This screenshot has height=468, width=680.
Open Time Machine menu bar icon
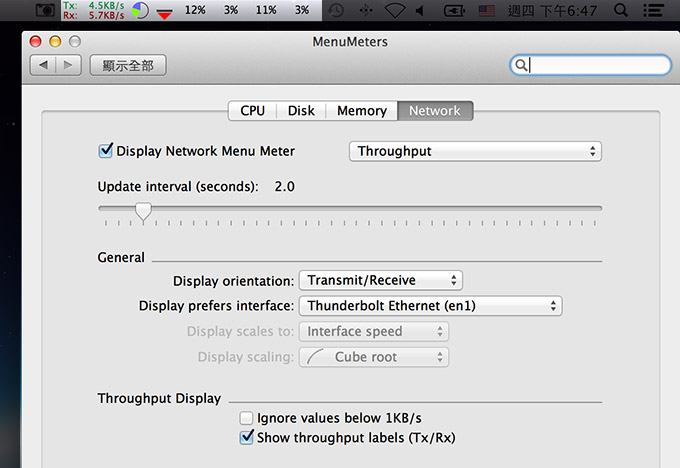pyautogui.click(x=336, y=10)
